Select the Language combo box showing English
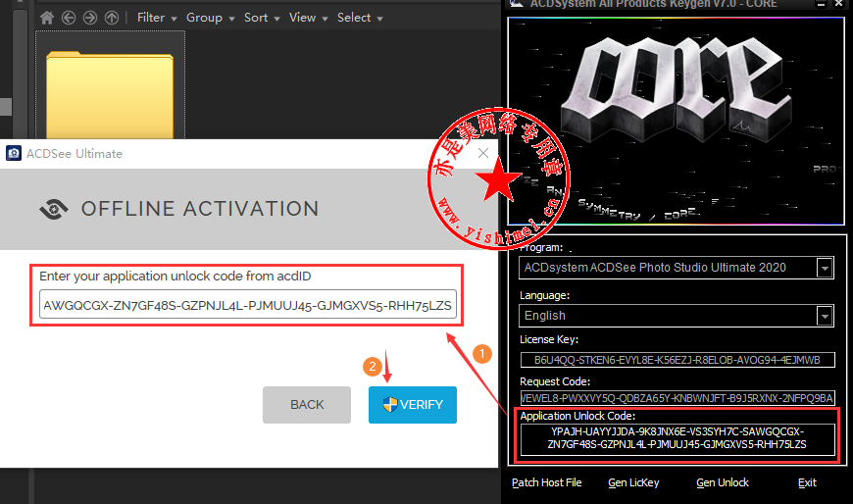The height and width of the screenshot is (504, 853). click(x=677, y=316)
